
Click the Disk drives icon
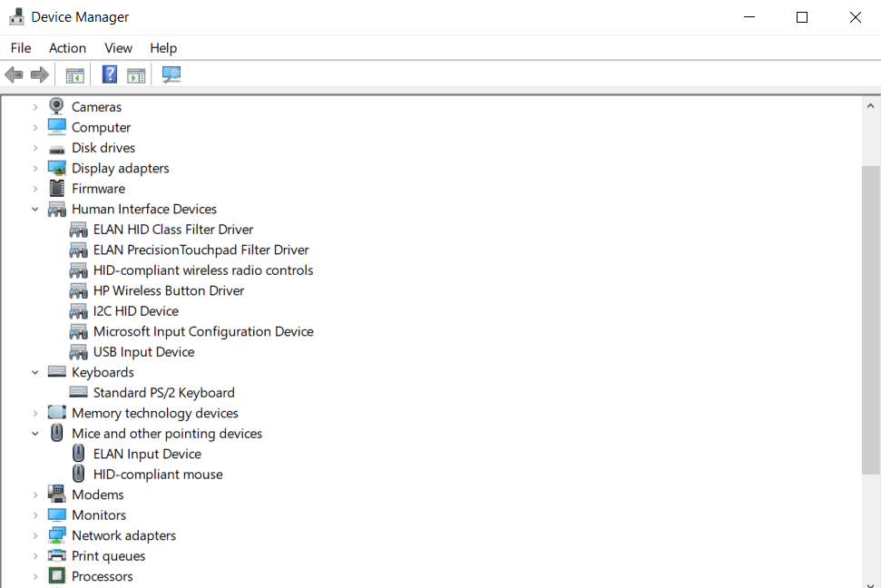[57, 149]
